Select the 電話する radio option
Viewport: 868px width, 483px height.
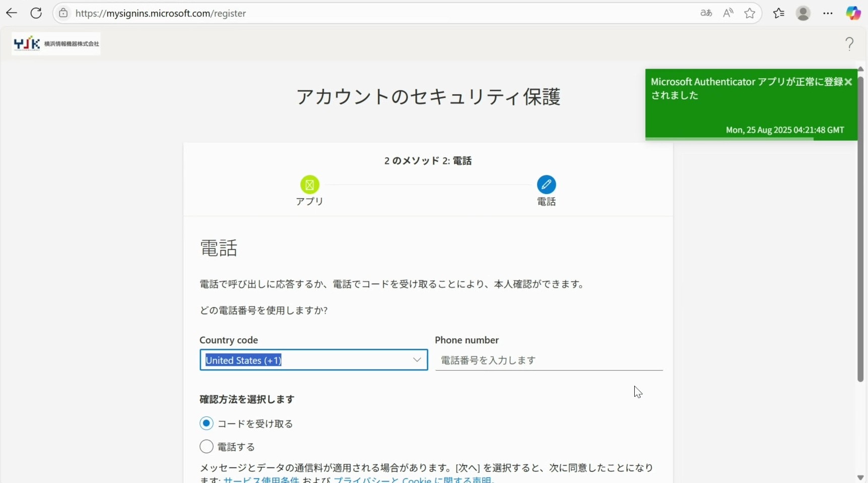coord(207,447)
